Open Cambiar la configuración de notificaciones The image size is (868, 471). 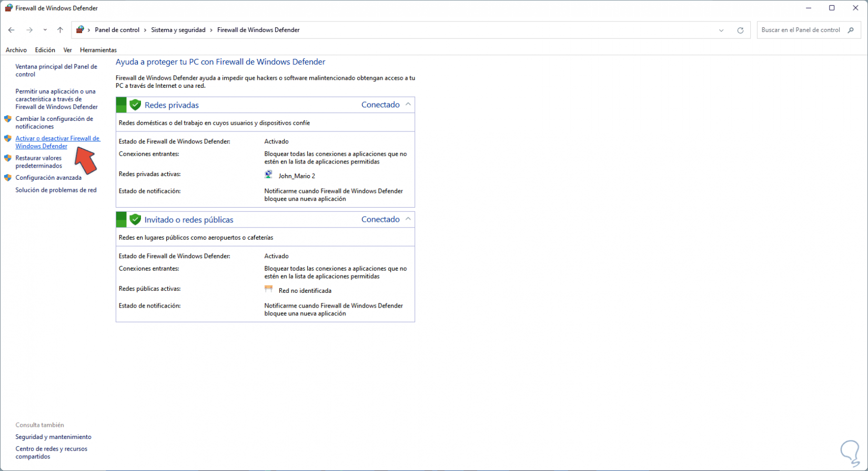pos(54,122)
